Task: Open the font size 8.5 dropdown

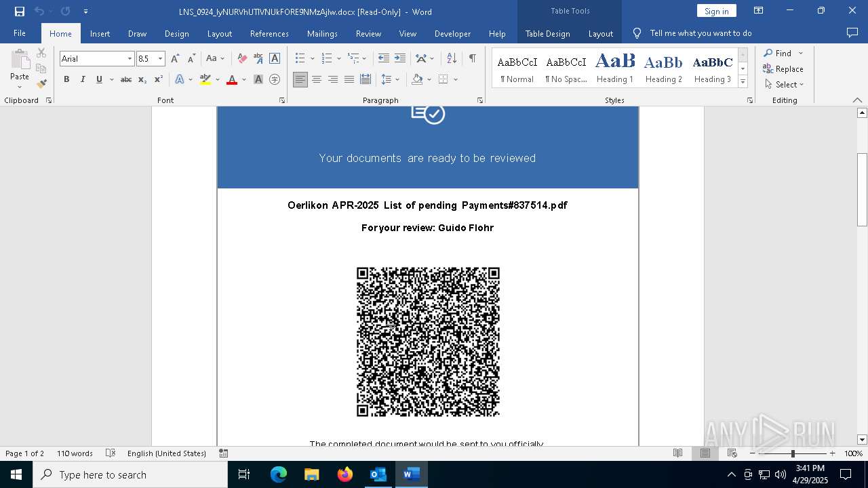Action: 161,59
